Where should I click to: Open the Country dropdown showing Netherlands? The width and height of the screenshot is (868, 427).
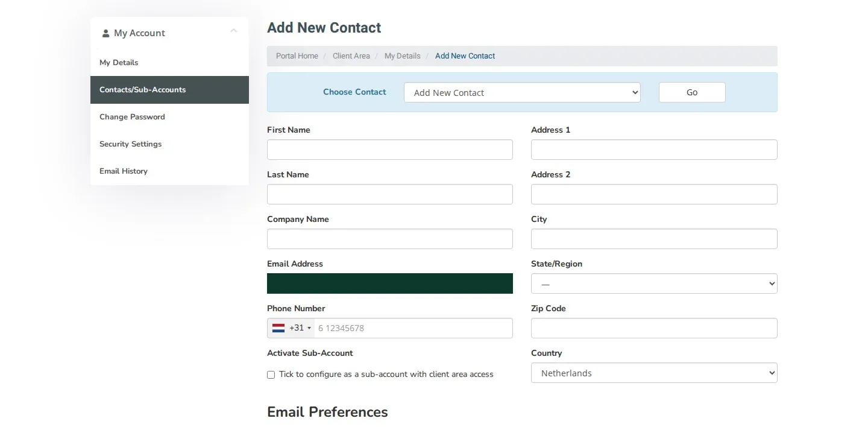[654, 373]
